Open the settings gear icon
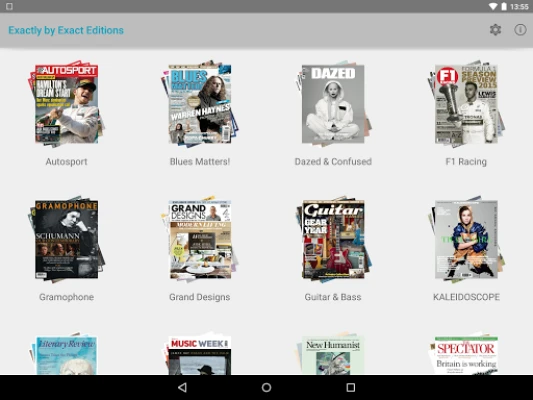 (x=495, y=30)
